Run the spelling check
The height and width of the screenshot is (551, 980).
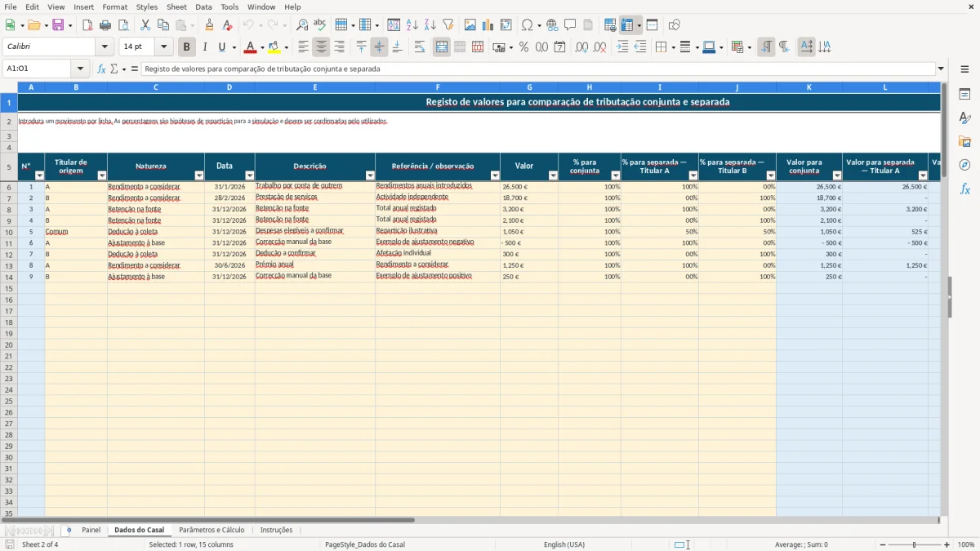319,25
